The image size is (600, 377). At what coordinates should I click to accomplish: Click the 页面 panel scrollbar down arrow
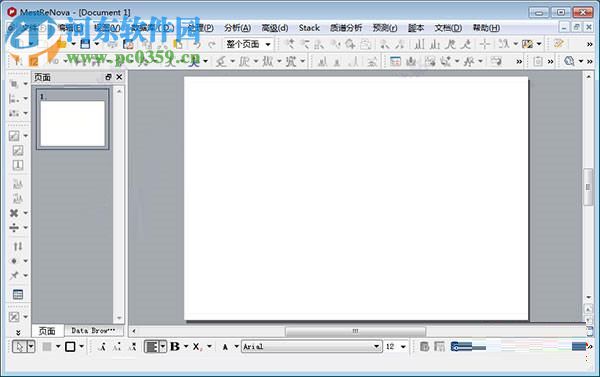pyautogui.click(x=119, y=318)
